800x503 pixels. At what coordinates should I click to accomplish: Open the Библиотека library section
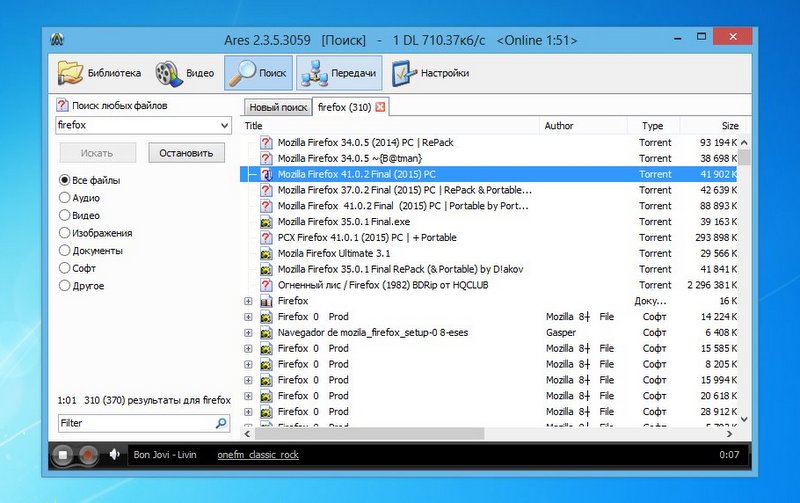pyautogui.click(x=99, y=73)
